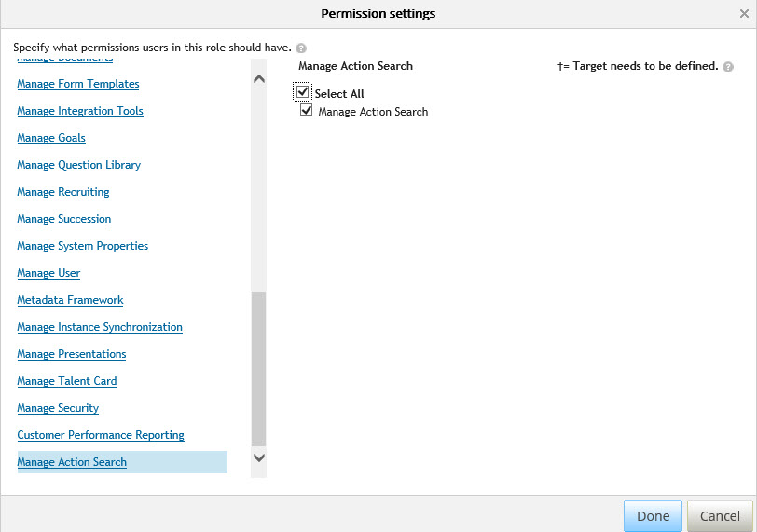Click the Cancel button
Viewport: 757px width, 532px height.
pos(720,516)
